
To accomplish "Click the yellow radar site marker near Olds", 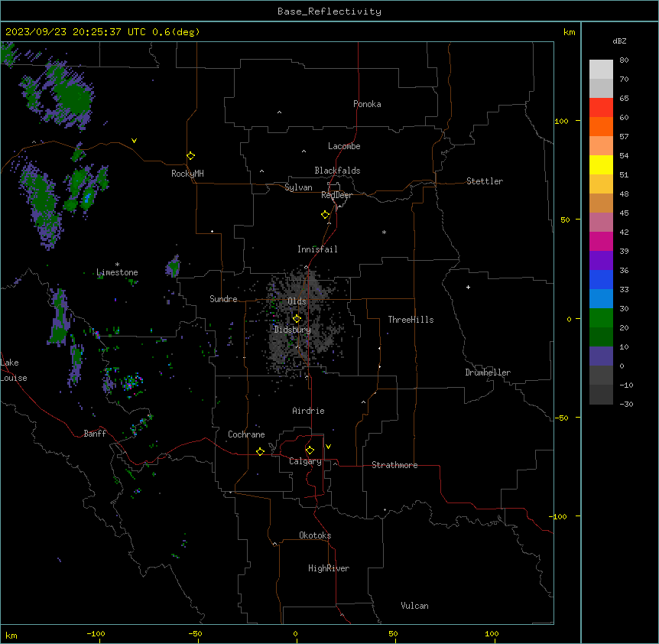I will pos(297,319).
